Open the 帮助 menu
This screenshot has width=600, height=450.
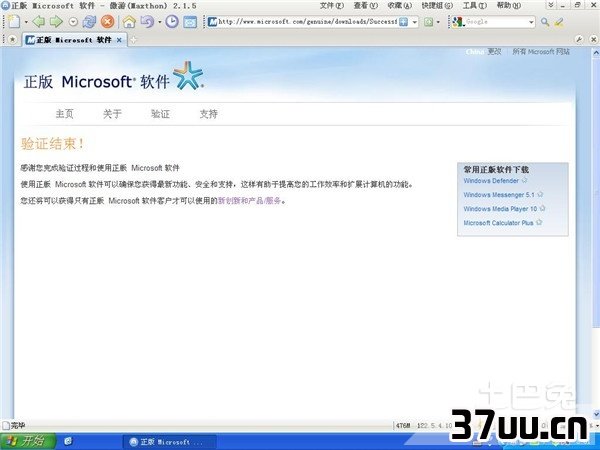coord(509,5)
